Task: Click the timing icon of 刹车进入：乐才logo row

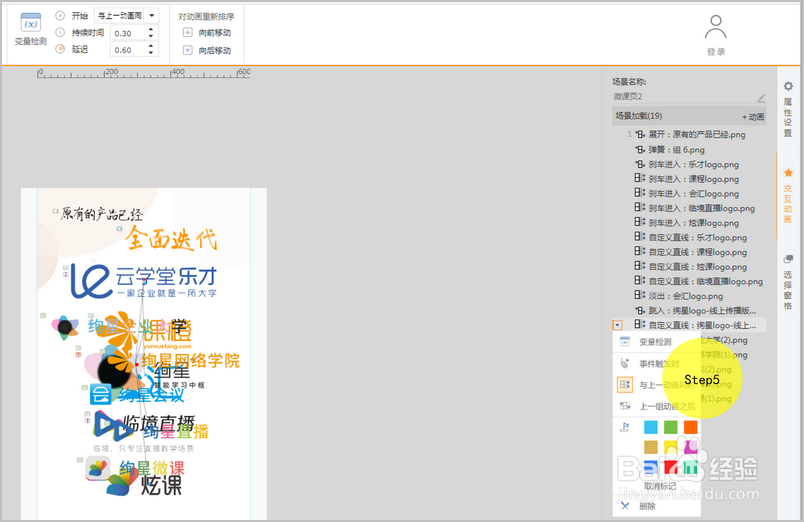Action: click(640, 164)
